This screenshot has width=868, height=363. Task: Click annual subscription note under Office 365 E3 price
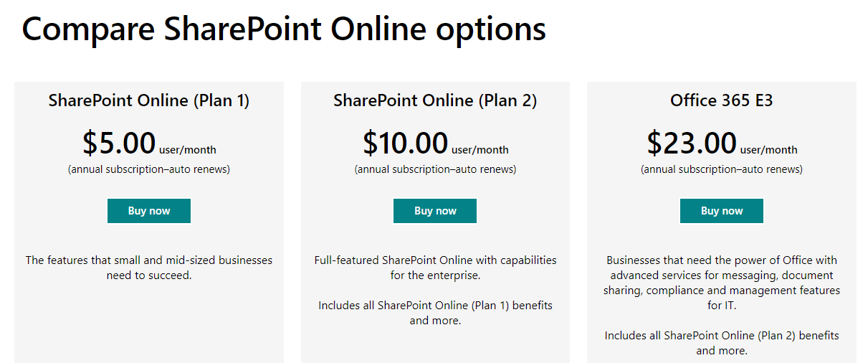click(x=722, y=170)
